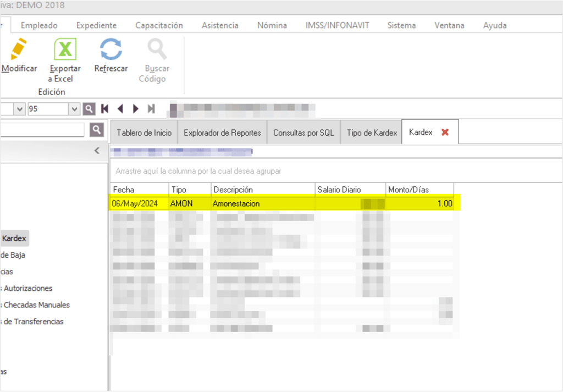563x392 pixels.
Task: Open the employee number 95 dropdown
Action: click(75, 109)
